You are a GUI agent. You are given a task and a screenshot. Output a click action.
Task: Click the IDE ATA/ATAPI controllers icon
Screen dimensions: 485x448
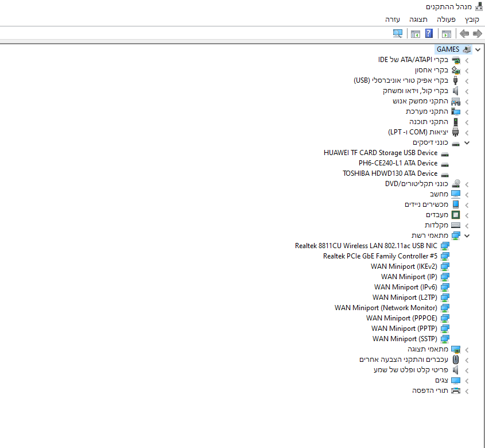(x=456, y=60)
